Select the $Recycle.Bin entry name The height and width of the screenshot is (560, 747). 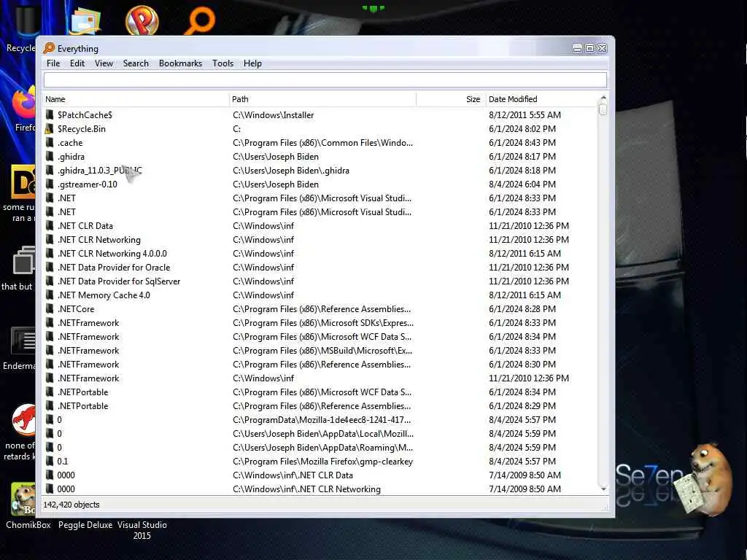pyautogui.click(x=82, y=128)
